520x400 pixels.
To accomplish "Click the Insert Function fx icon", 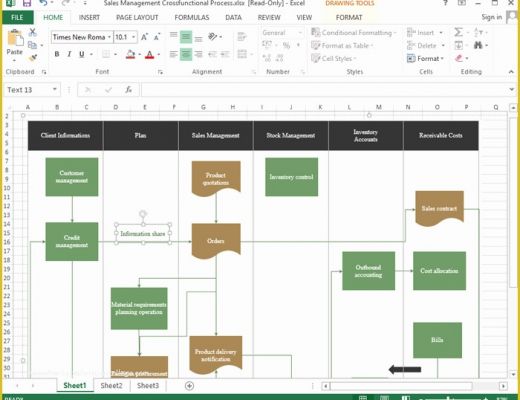I will click(x=128, y=90).
